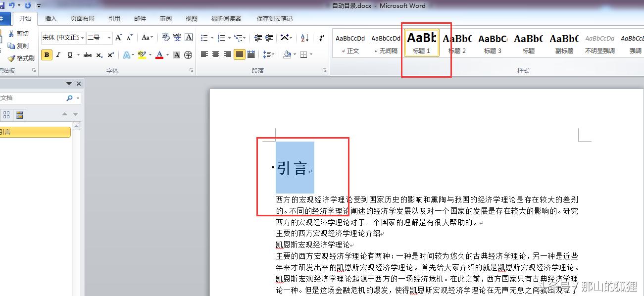Image resolution: width=644 pixels, height=296 pixels.
Task: Toggle center paragraph alignment
Action: [x=215, y=54]
